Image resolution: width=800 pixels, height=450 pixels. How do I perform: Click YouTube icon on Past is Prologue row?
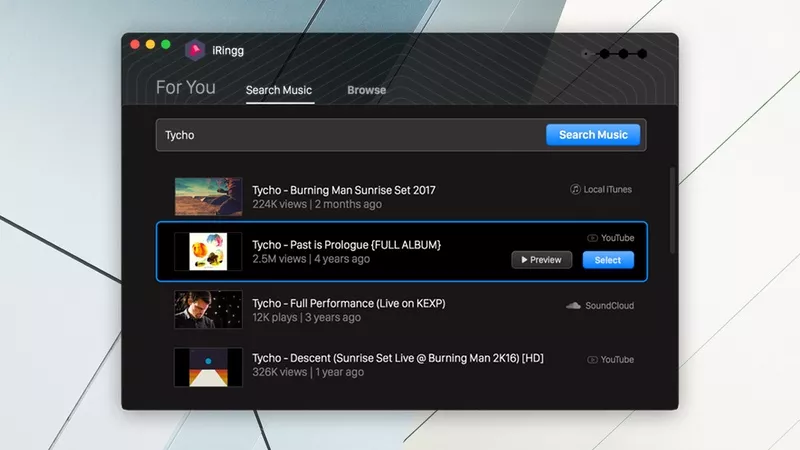[592, 238]
